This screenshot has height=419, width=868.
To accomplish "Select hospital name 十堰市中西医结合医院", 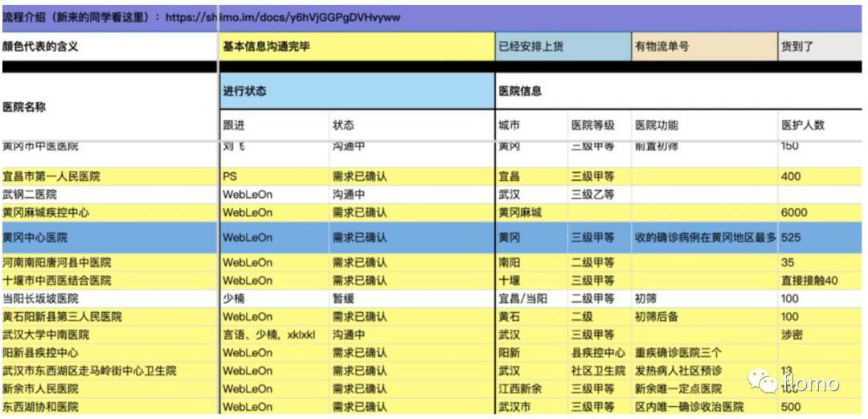I will pyautogui.click(x=109, y=281).
